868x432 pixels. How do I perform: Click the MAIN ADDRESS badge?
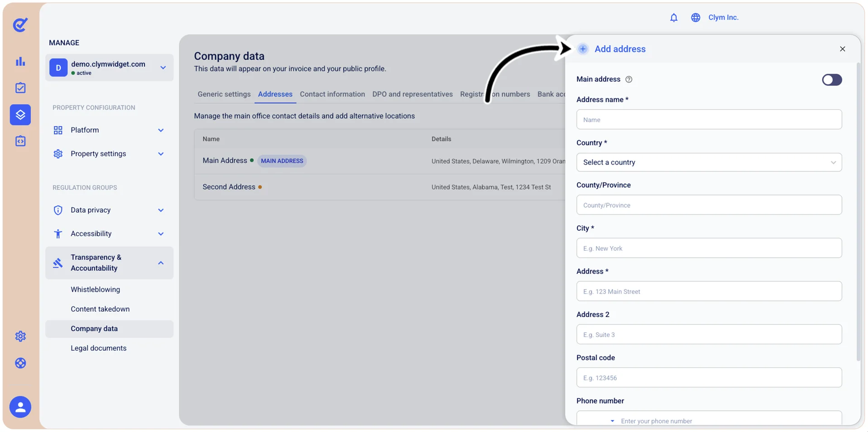[282, 161]
